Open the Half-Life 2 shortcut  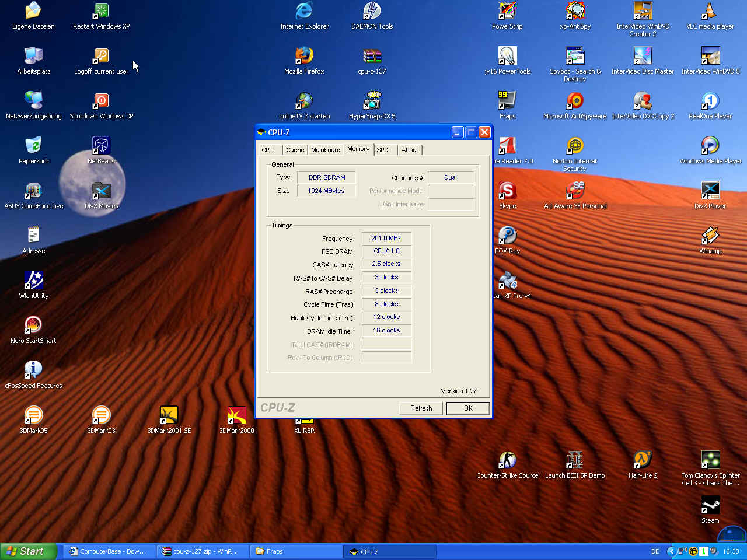tap(643, 465)
